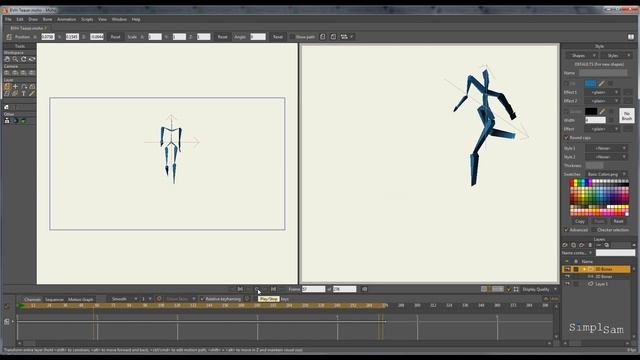
Task: Click the black stroke color swatch
Action: (591, 111)
